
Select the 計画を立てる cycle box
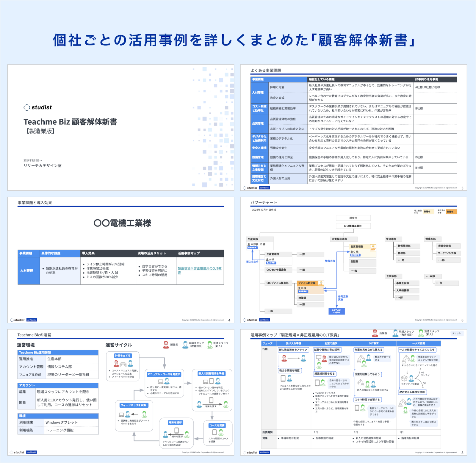[x=123, y=366]
